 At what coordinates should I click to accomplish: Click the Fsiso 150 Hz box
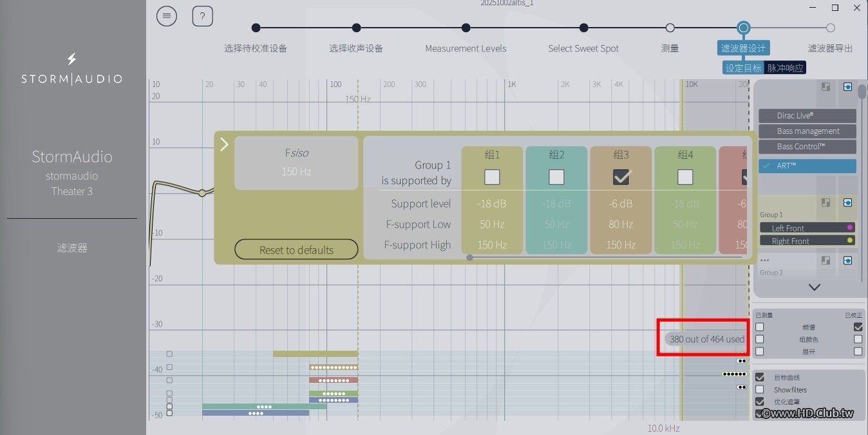296,162
